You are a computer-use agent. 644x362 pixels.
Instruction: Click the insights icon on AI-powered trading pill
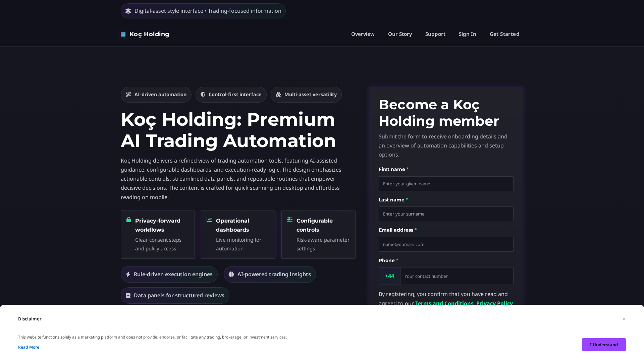point(231,274)
